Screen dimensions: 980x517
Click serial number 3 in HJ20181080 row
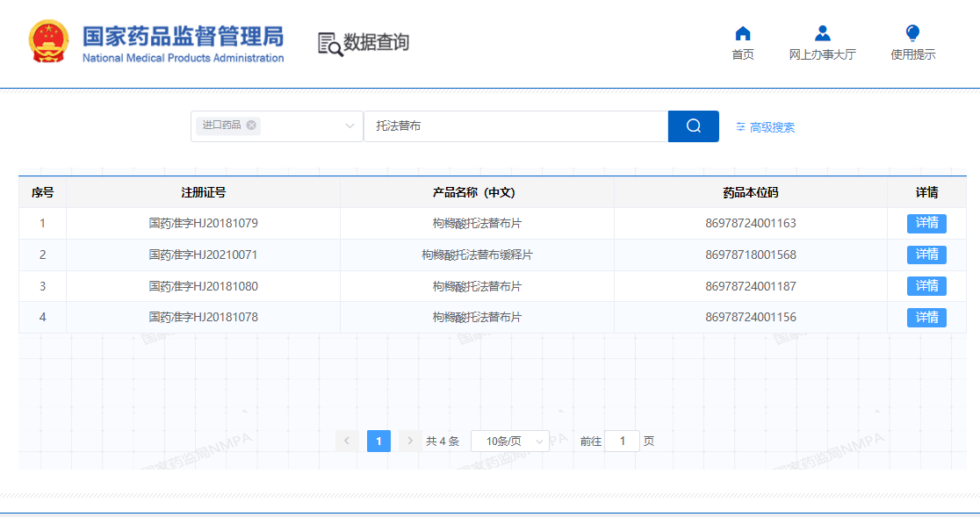coord(42,286)
